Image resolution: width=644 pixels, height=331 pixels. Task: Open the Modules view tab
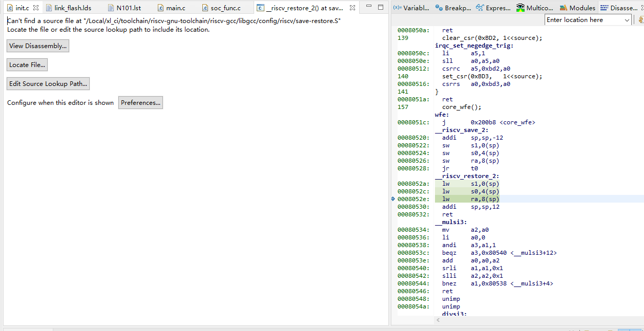(577, 8)
